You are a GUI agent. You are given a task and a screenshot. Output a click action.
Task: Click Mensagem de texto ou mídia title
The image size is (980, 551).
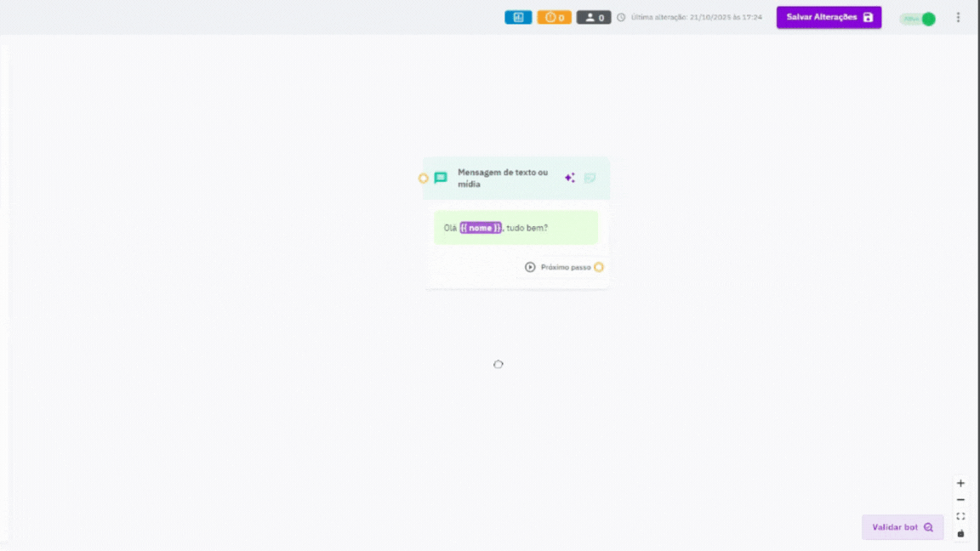(503, 178)
